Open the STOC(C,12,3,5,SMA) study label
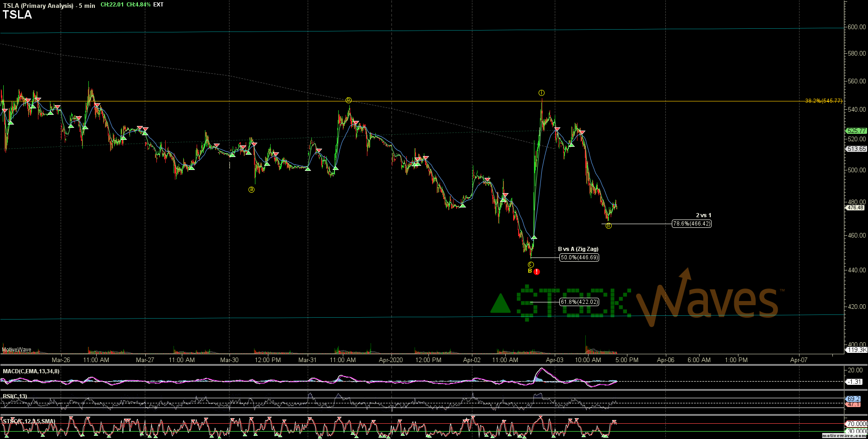 coord(30,421)
